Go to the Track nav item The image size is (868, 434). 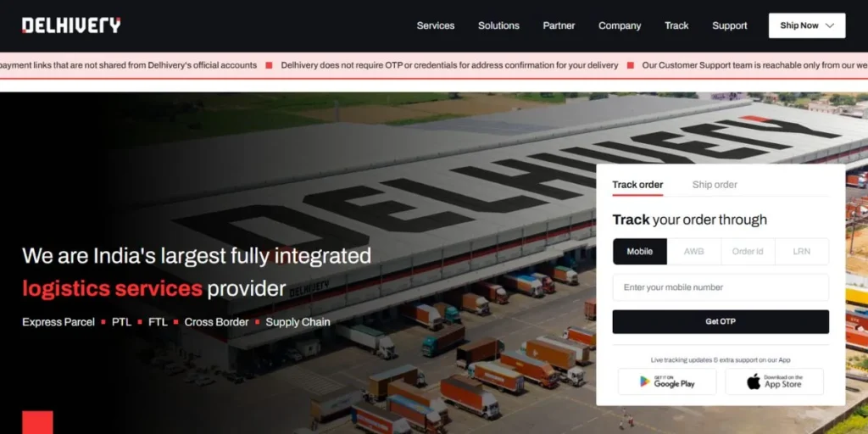(x=676, y=25)
